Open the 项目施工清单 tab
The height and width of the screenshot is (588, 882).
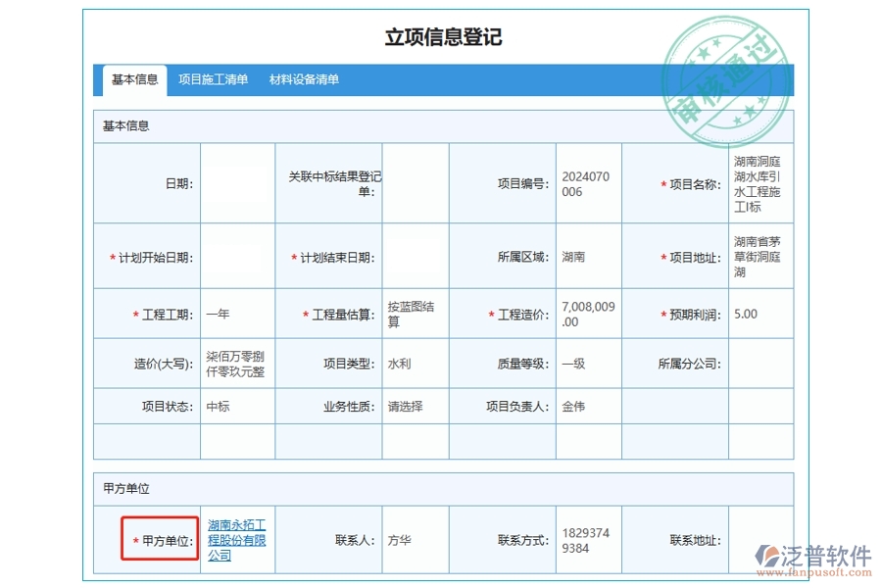[213, 80]
